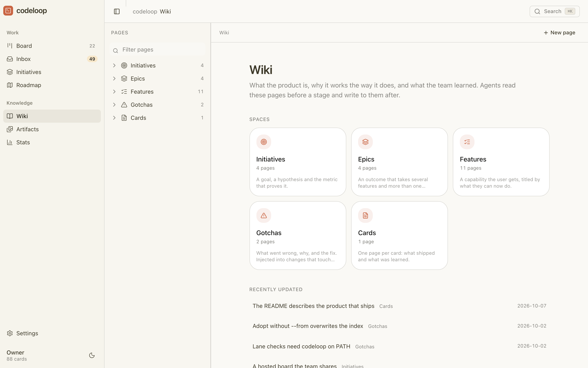This screenshot has width=588, height=368.
Task: Open the Gotchas space card with 2 pages
Action: [298, 235]
